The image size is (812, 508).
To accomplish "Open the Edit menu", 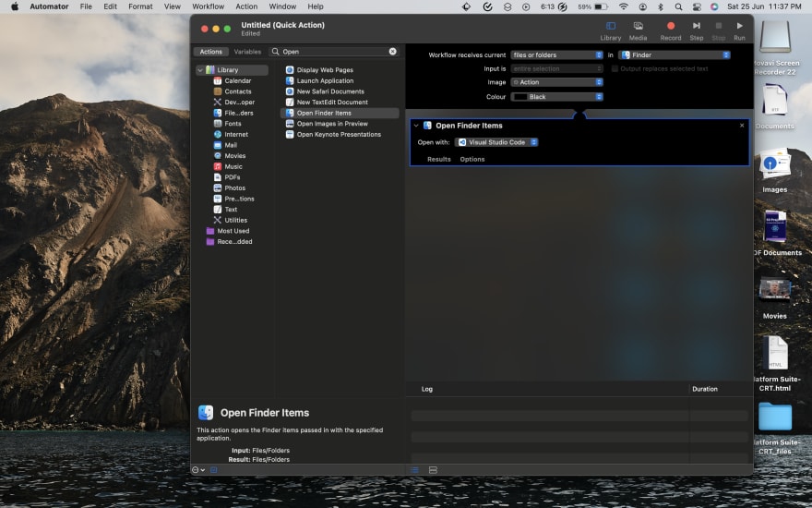I will (x=110, y=6).
